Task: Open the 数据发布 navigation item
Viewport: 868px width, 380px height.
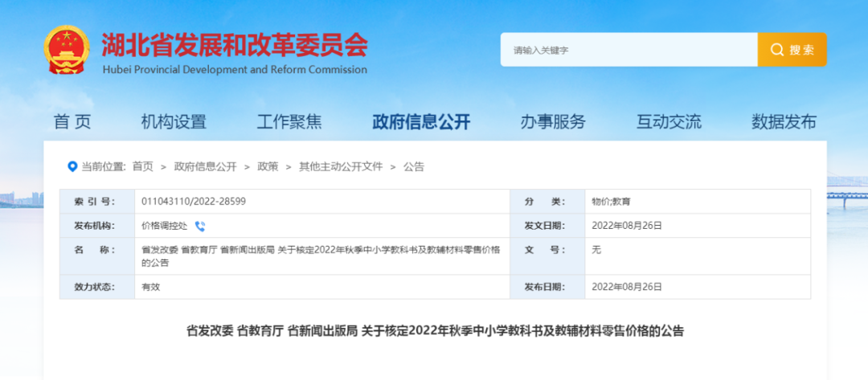Action: coord(784,122)
